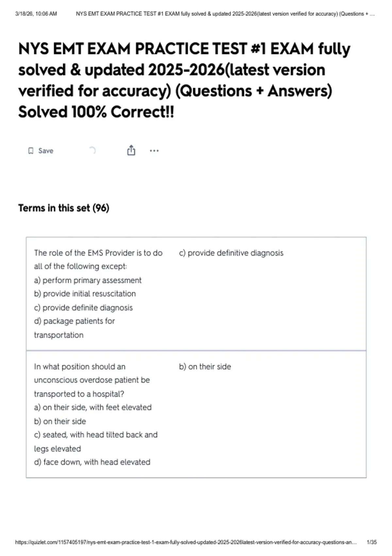Open the three-dots more options menu
392x556 pixels.
154,151
